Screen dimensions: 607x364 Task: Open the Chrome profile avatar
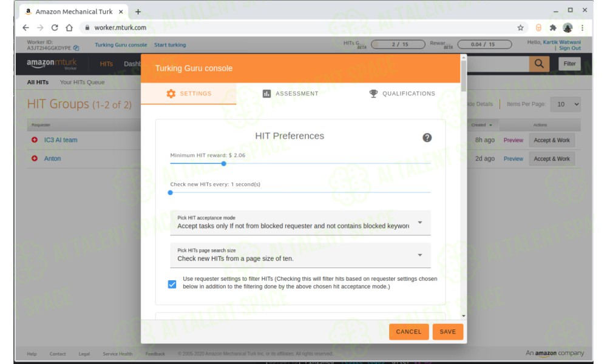568,27
